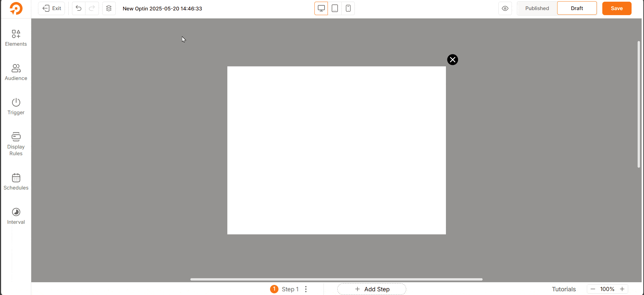This screenshot has height=295, width=644.
Task: Close the popup with X button
Action: [453, 60]
